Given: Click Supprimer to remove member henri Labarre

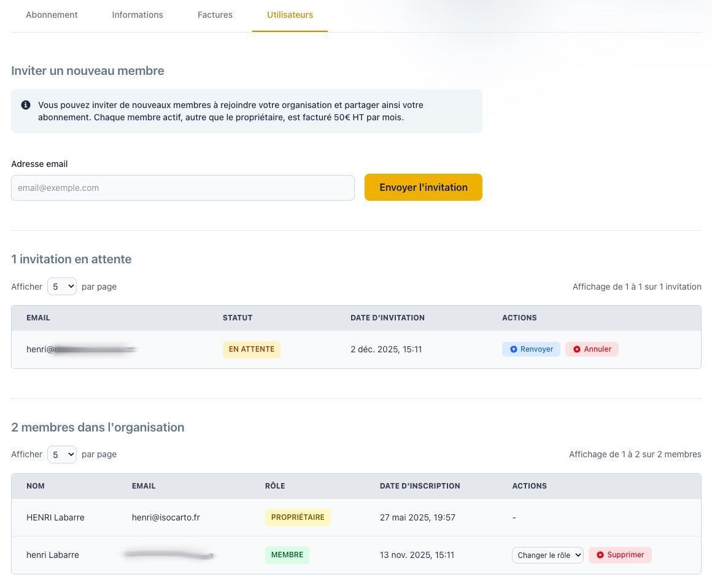Looking at the screenshot, I should (x=620, y=554).
